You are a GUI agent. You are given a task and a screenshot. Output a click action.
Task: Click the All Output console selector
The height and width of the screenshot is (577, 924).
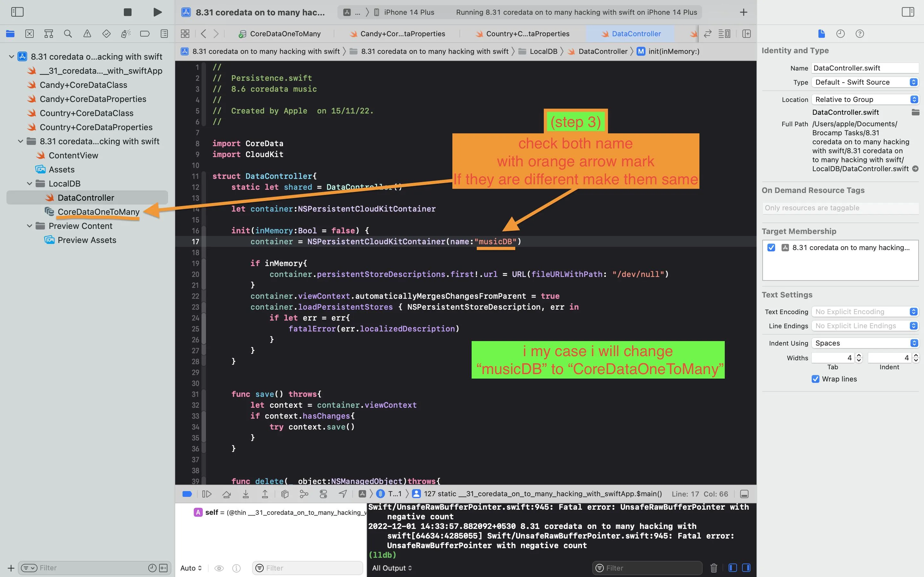392,568
